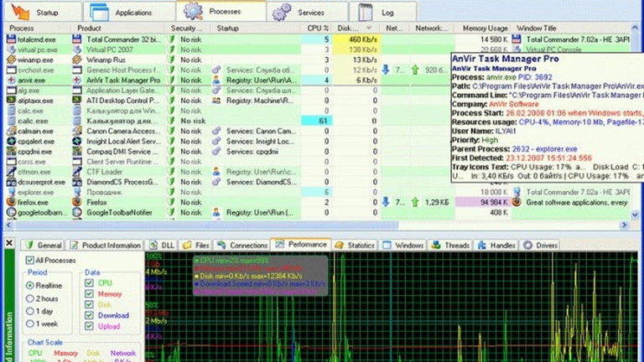Click the cpqalert.exe process icon
The width and height of the screenshot is (644, 362).
coord(11,141)
